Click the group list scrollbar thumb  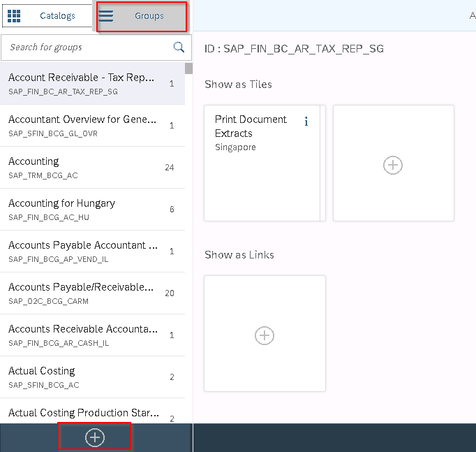pos(188,68)
